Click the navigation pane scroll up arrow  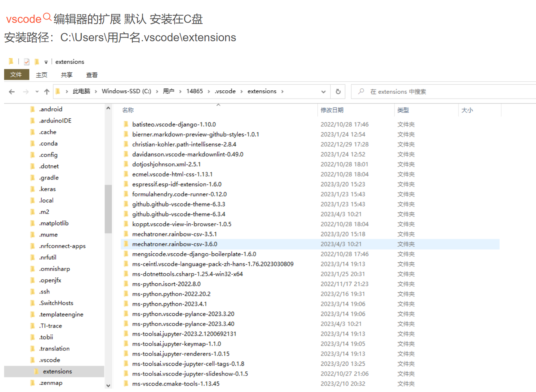click(x=108, y=108)
